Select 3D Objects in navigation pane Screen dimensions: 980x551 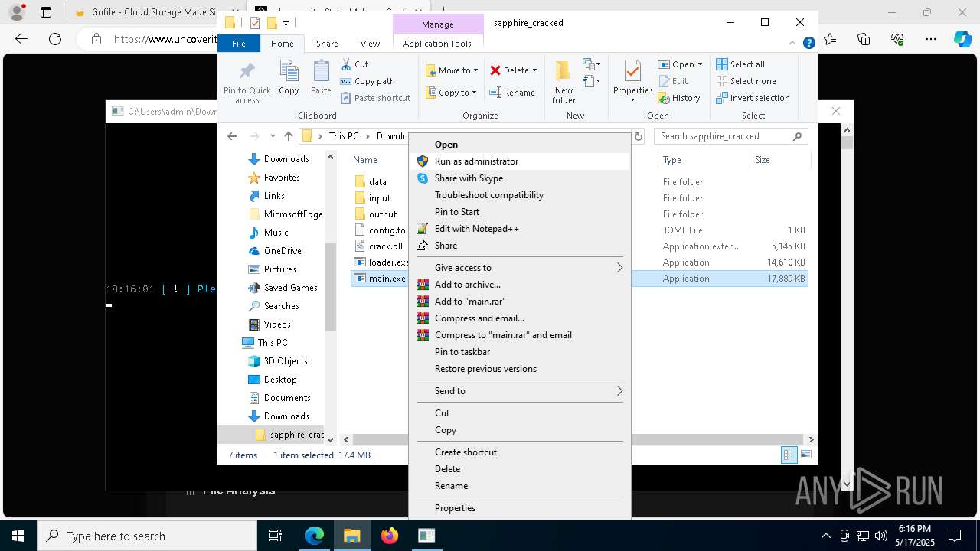[286, 361]
